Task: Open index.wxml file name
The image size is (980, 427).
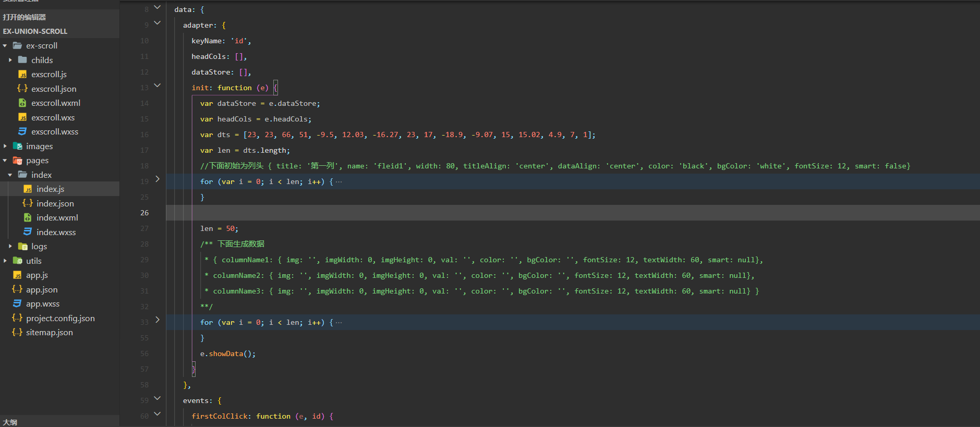Action: [57, 218]
